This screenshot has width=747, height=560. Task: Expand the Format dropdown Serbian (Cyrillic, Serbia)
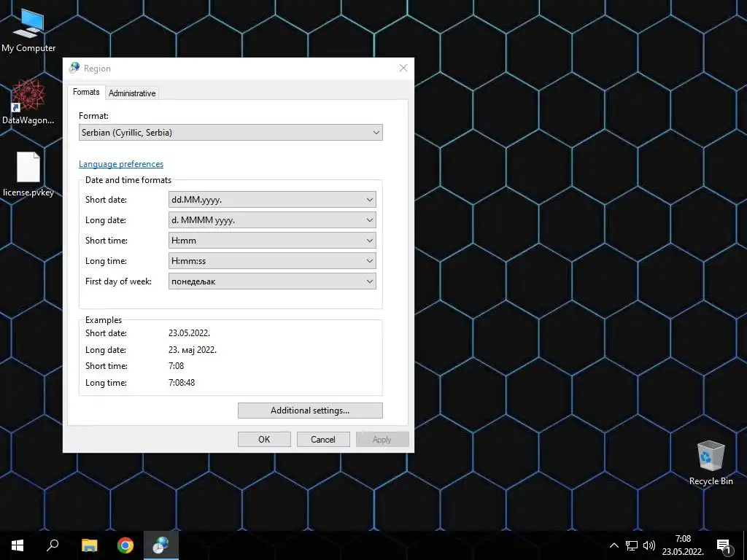[231, 133]
